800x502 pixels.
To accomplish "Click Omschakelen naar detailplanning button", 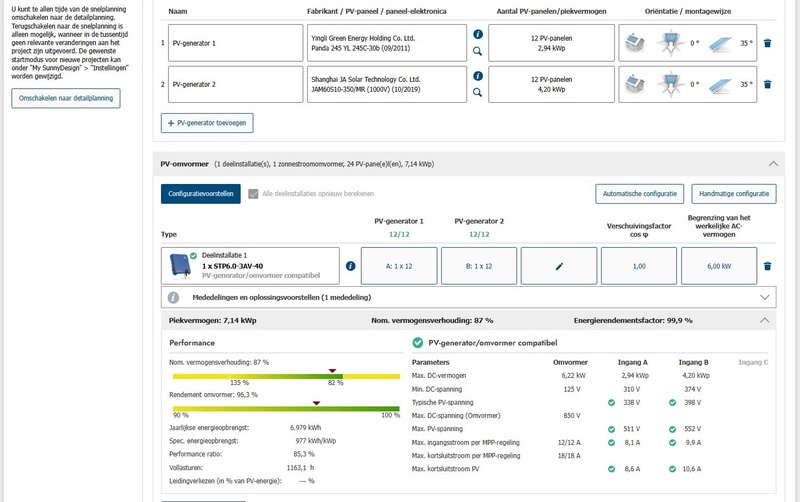I will point(66,98).
